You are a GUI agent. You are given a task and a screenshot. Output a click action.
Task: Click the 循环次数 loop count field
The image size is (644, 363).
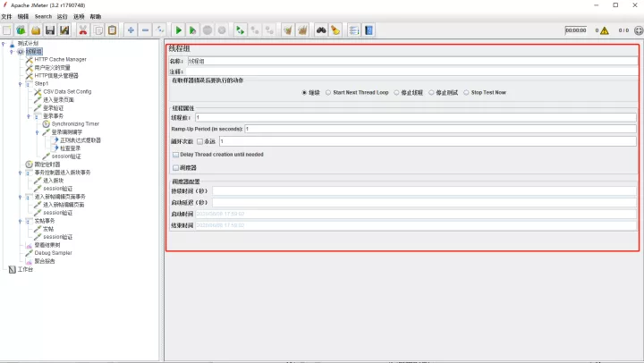point(428,141)
